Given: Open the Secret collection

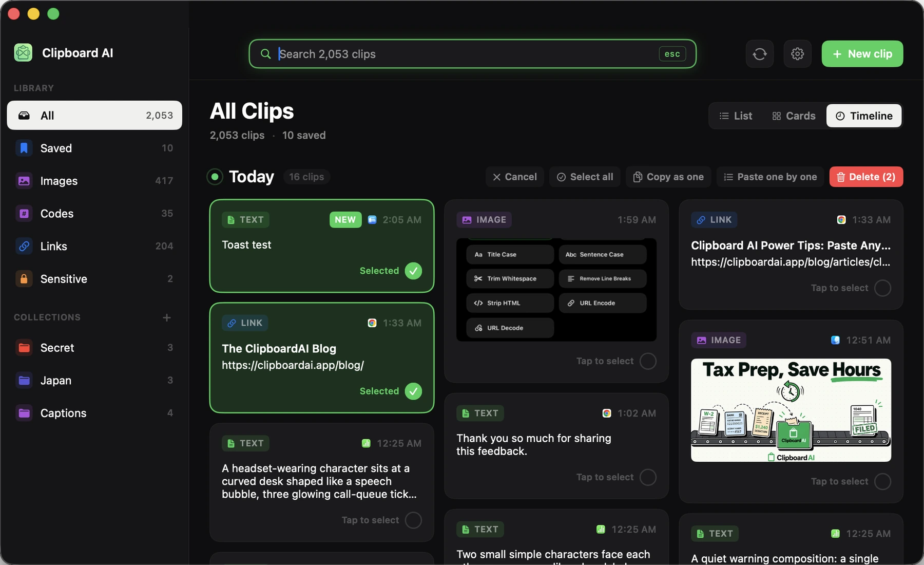Looking at the screenshot, I should [94, 348].
